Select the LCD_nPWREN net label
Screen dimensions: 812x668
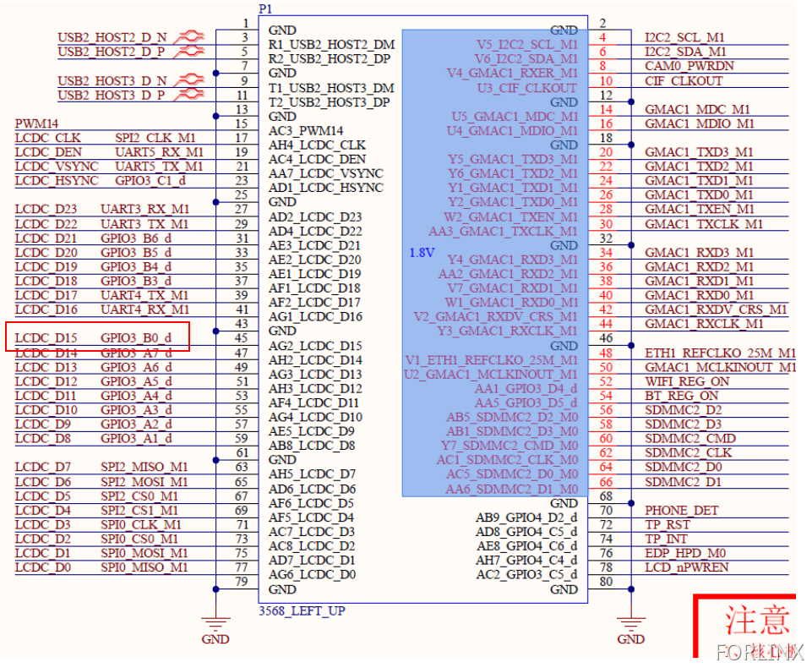pyautogui.click(x=686, y=567)
